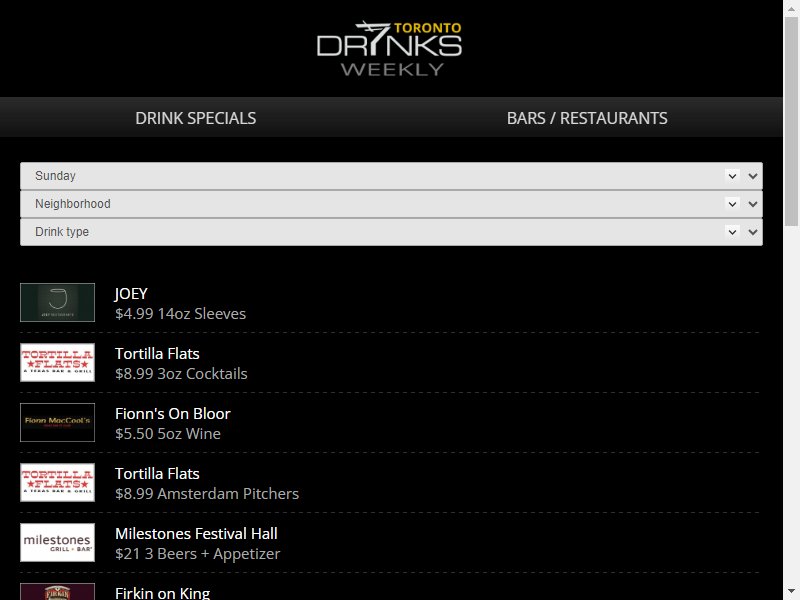The height and width of the screenshot is (600, 800).
Task: Open the Fionn's On Bloor listing
Action: [x=173, y=413]
